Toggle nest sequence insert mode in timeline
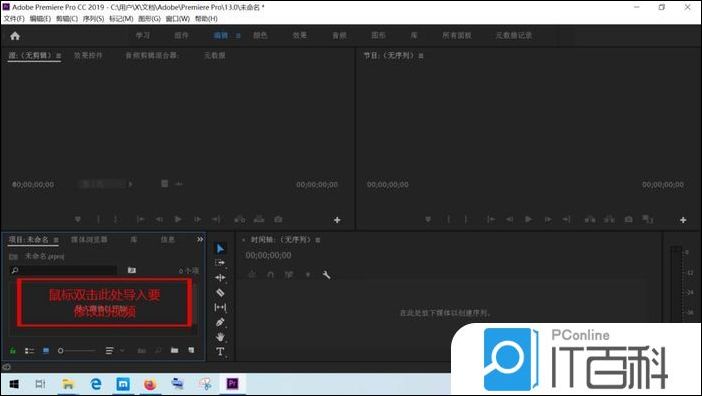Image resolution: width=702 pixels, height=396 pixels. (x=252, y=275)
